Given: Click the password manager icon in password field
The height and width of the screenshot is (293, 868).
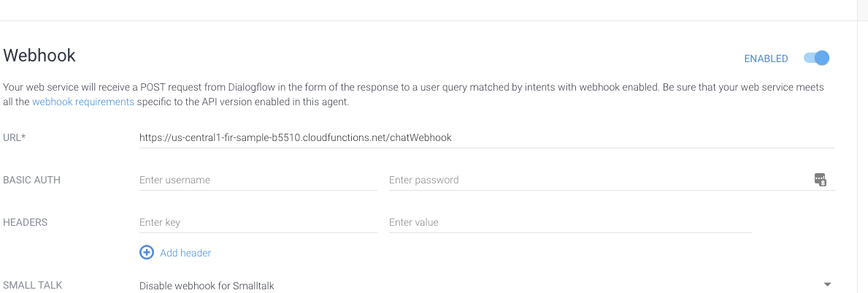Looking at the screenshot, I should [x=820, y=180].
